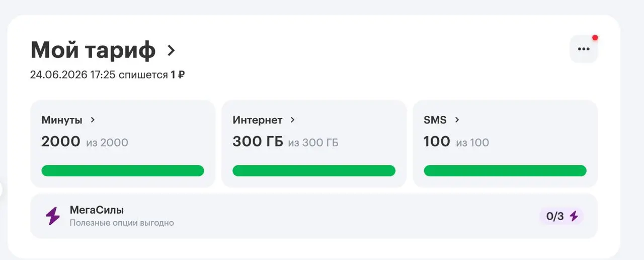Image resolution: width=644 pixels, height=260 pixels.
Task: Open the Интернет label link
Action: (258, 120)
